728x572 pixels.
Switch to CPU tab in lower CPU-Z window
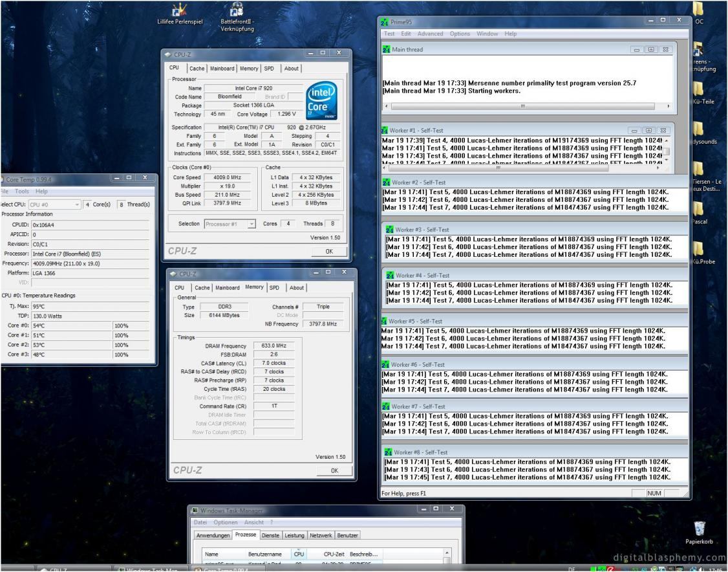[x=179, y=288]
